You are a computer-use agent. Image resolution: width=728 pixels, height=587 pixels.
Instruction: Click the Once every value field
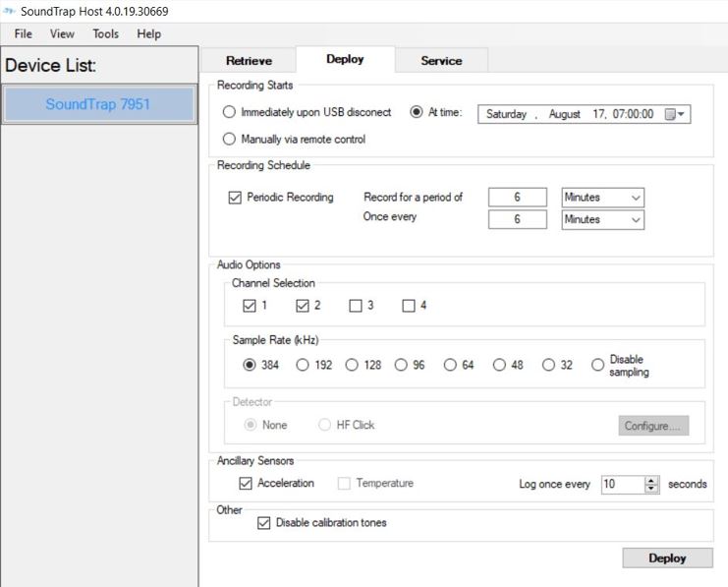point(517,219)
